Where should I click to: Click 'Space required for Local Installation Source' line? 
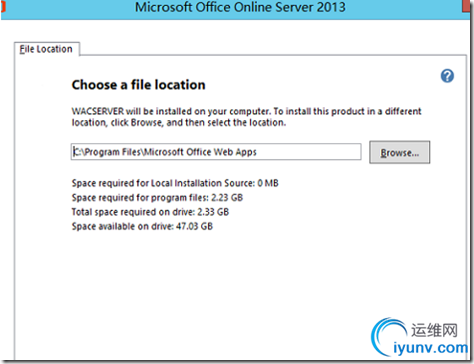point(175,183)
